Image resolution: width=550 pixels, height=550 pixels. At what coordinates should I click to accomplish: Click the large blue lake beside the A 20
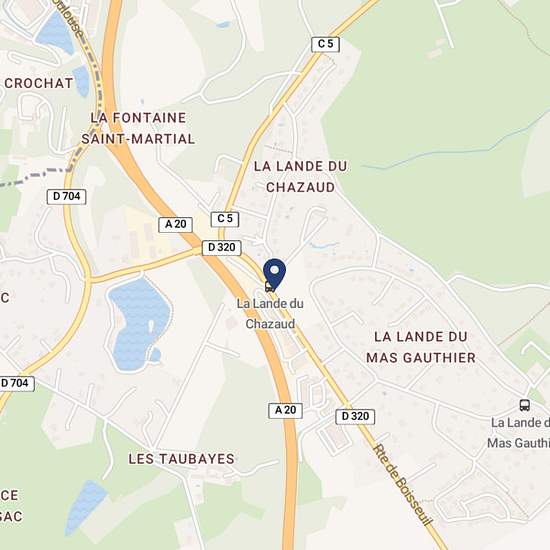point(139,323)
